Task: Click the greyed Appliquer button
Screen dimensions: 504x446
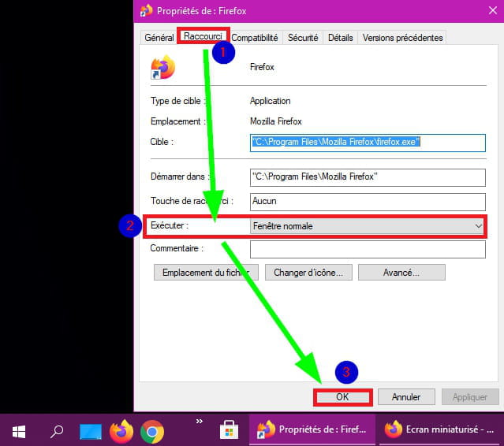Action: 470,397
